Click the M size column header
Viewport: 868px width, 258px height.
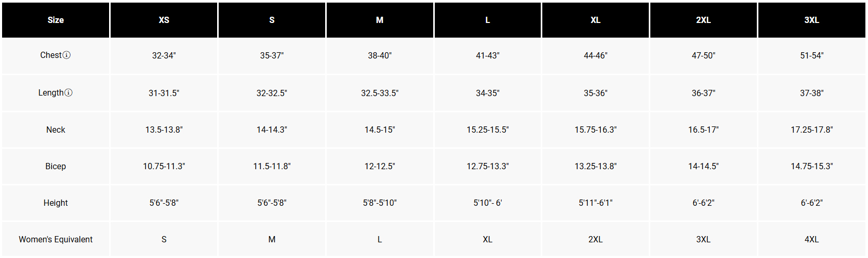point(380,20)
